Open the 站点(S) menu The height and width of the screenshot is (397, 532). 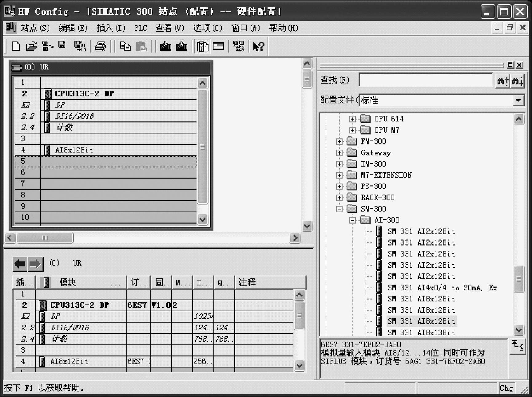35,28
